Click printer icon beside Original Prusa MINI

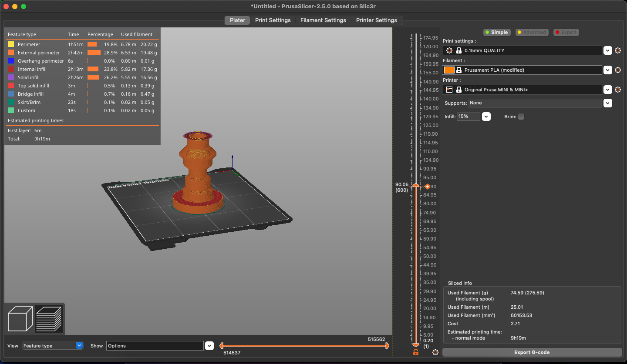click(449, 90)
